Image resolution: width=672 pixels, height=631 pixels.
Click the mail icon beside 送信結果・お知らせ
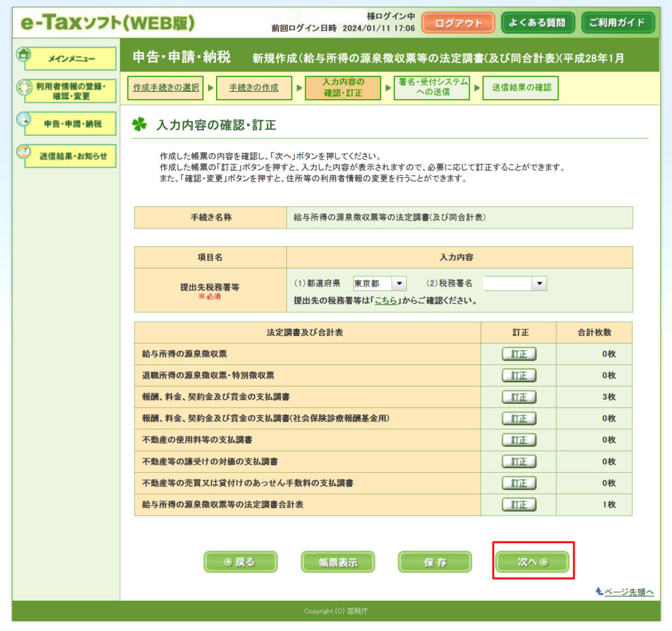pos(23,152)
